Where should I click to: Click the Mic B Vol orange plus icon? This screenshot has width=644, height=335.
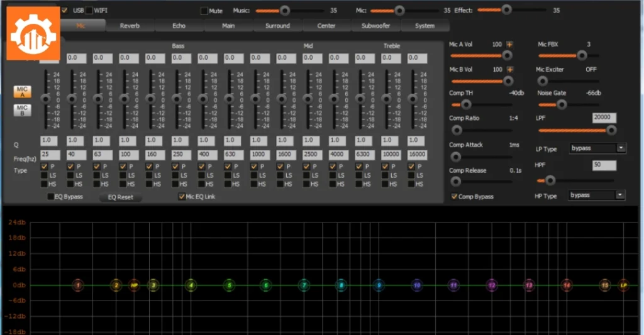pyautogui.click(x=510, y=70)
